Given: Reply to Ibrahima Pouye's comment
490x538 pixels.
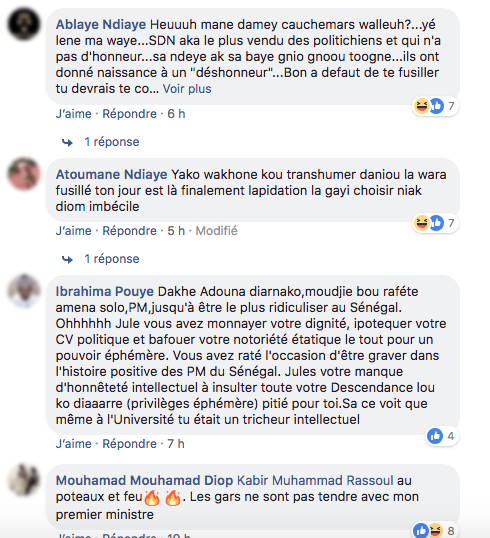Looking at the screenshot, I should [x=129, y=444].
